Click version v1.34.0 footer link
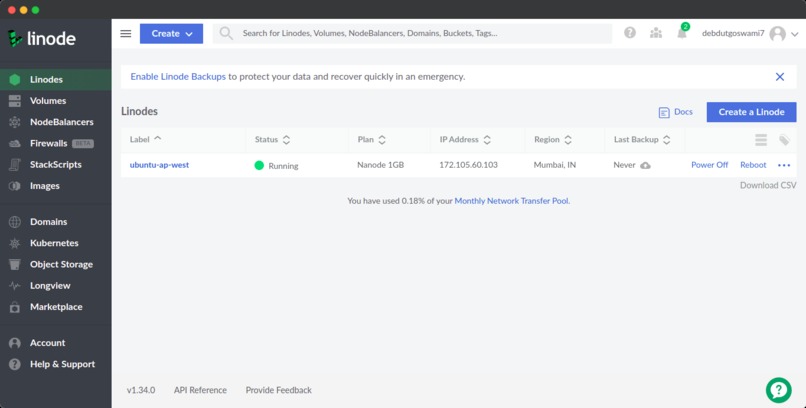Image resolution: width=806 pixels, height=408 pixels. coord(141,390)
